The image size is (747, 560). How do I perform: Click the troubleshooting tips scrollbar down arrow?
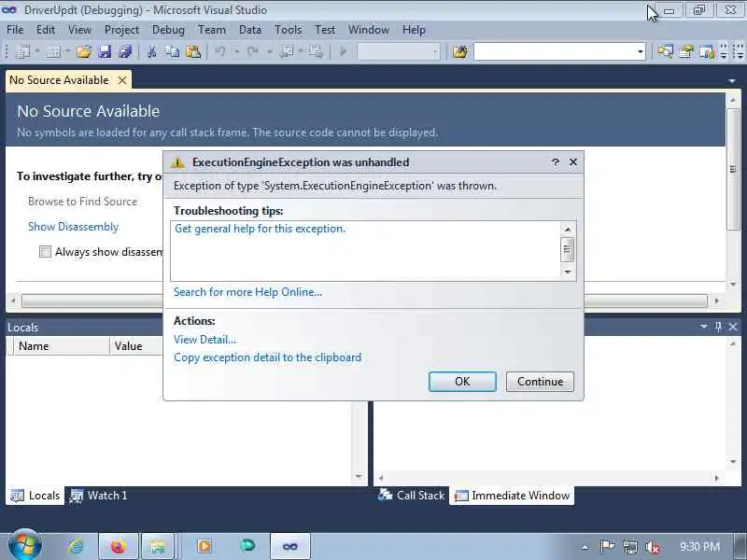pyautogui.click(x=567, y=272)
